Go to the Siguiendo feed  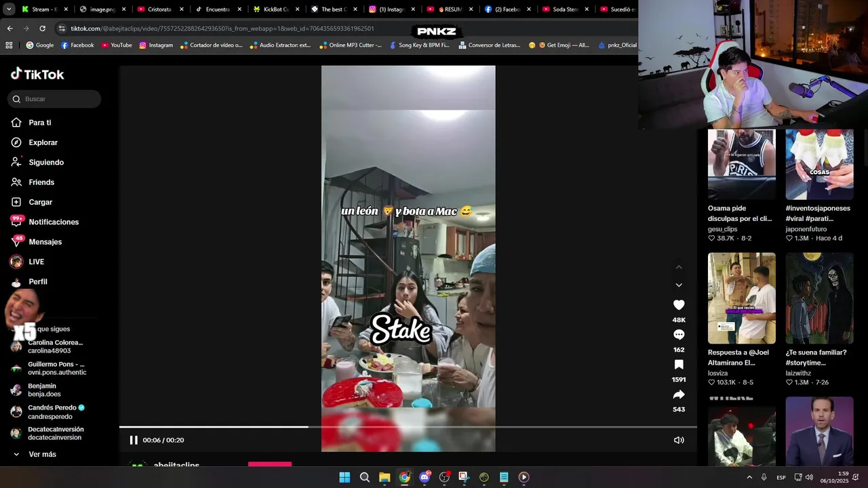[x=37, y=163]
